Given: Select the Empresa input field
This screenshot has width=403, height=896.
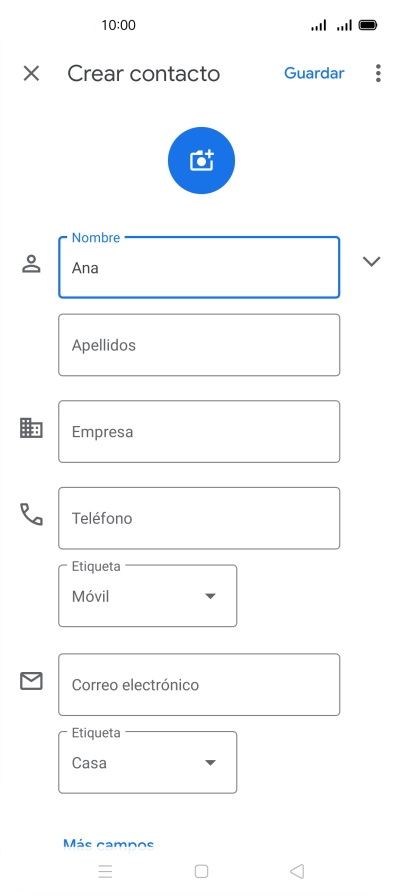Looking at the screenshot, I should click(199, 431).
